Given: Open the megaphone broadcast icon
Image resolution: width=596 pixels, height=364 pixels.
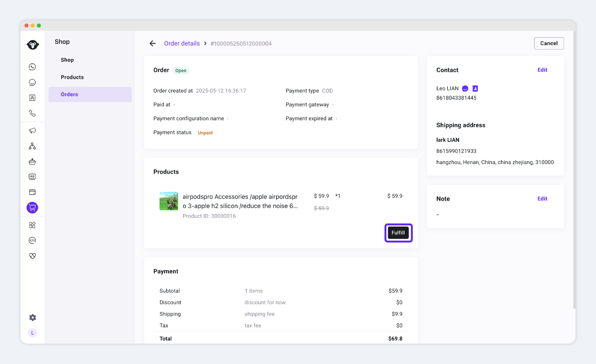Looking at the screenshot, I should 32,131.
